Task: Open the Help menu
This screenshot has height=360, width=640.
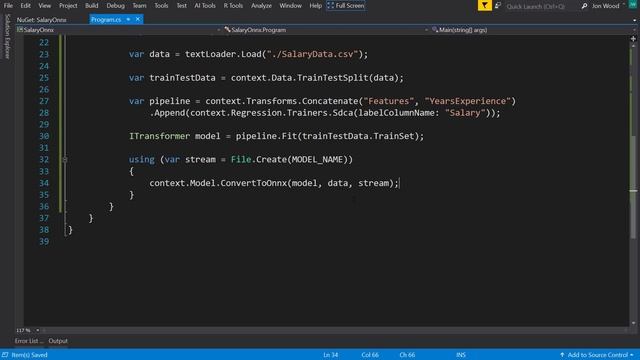Action: (x=315, y=6)
